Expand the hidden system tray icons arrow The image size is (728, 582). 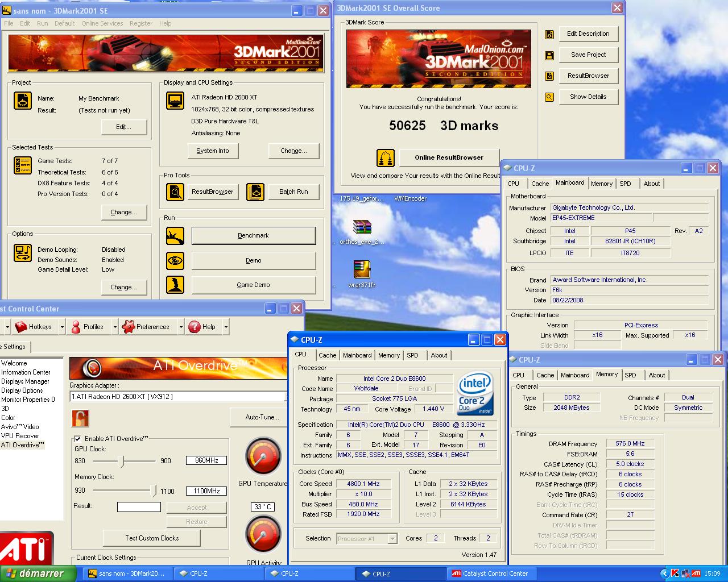pyautogui.click(x=664, y=573)
